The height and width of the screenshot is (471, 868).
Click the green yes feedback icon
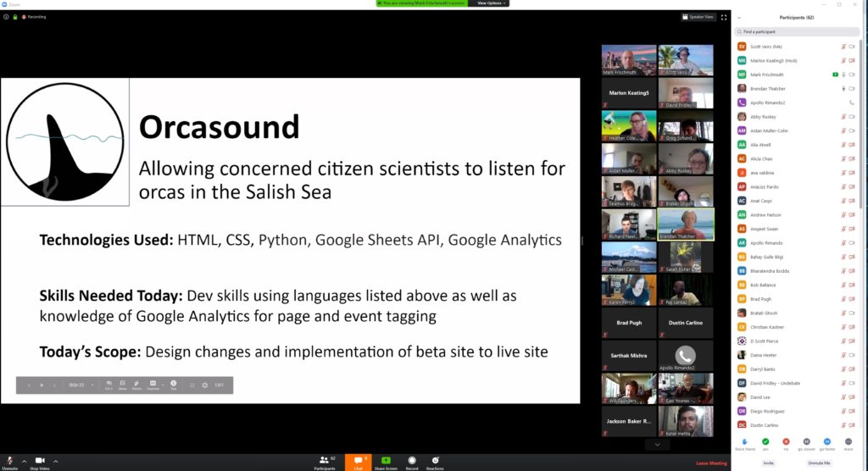coord(765,443)
